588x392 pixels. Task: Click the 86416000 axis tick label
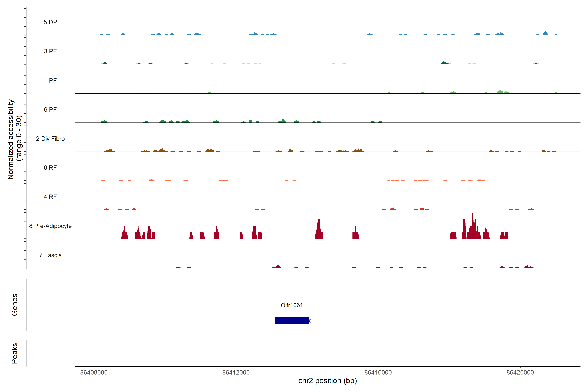(x=378, y=372)
